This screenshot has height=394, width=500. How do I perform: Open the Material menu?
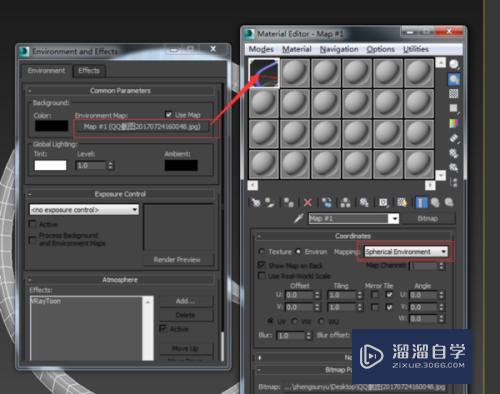click(297, 49)
